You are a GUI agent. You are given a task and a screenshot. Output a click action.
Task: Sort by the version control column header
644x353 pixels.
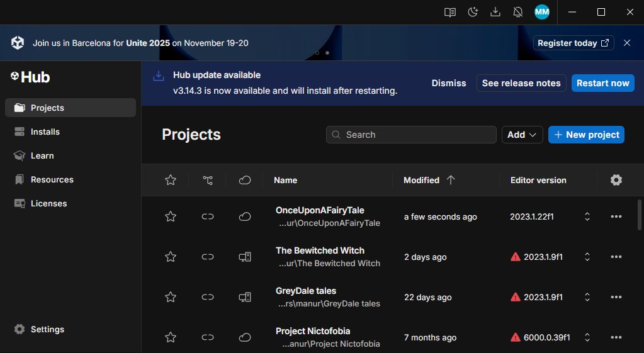point(208,180)
